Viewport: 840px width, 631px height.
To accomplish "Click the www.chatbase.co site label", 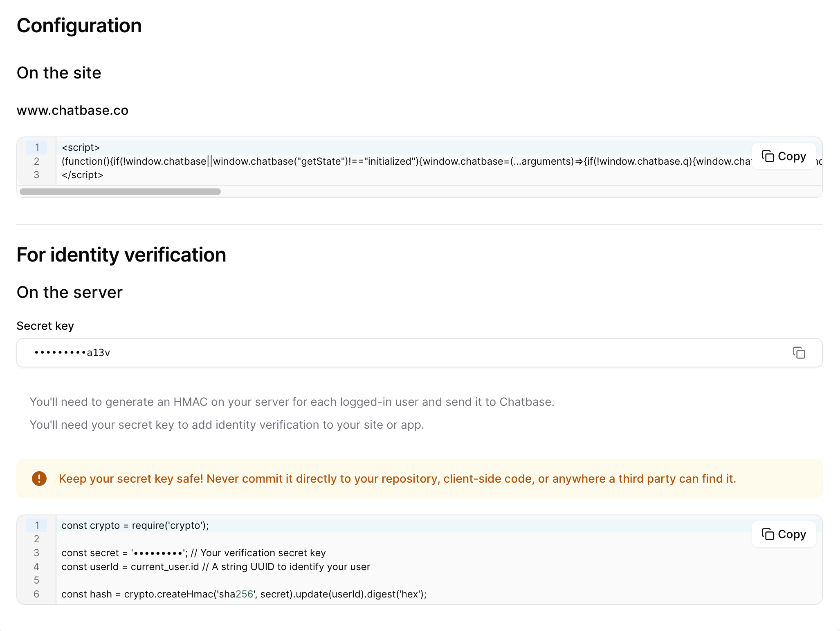I will pyautogui.click(x=72, y=110).
